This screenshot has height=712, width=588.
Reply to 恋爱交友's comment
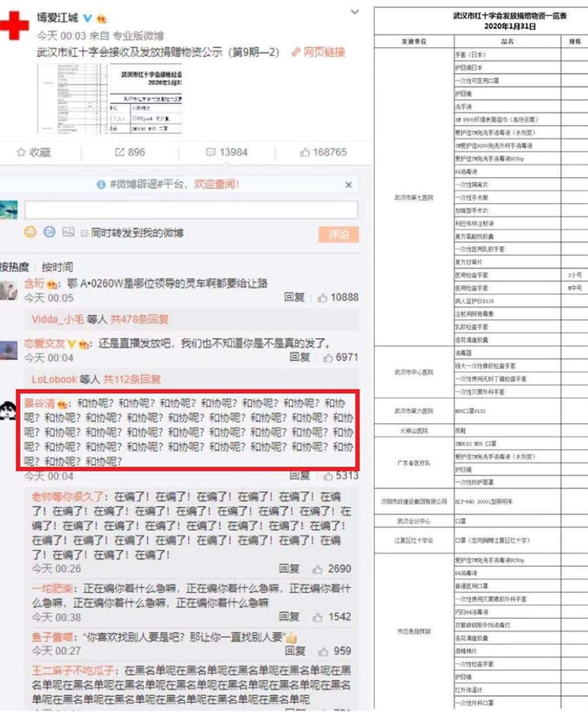(x=299, y=358)
